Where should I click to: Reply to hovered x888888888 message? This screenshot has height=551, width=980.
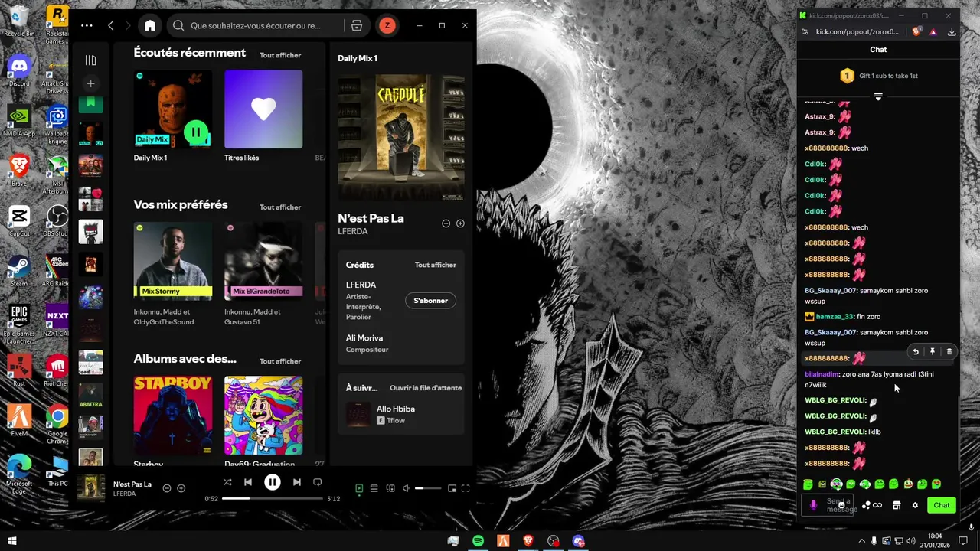[x=916, y=352]
